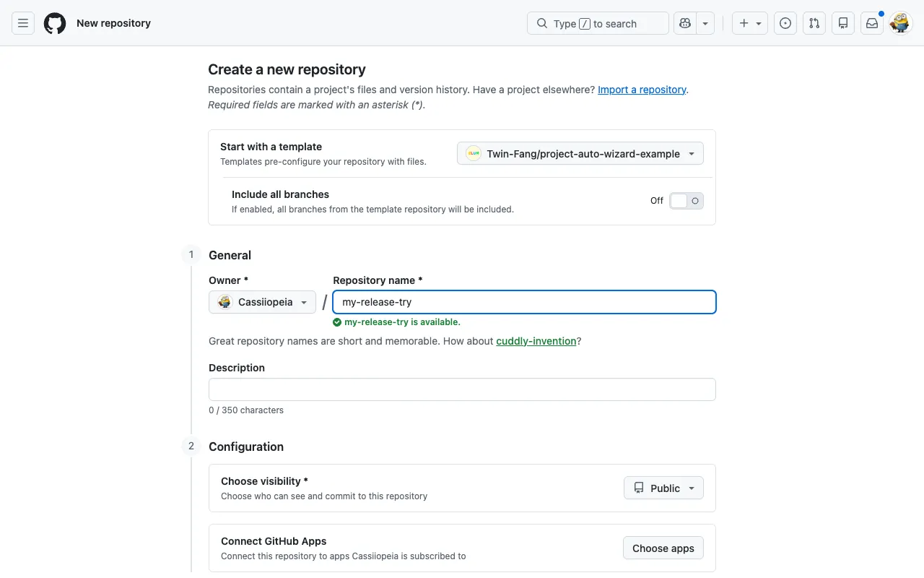The width and height of the screenshot is (924, 578).
Task: Open the Twin-Fang template dropdown
Action: tap(580, 153)
